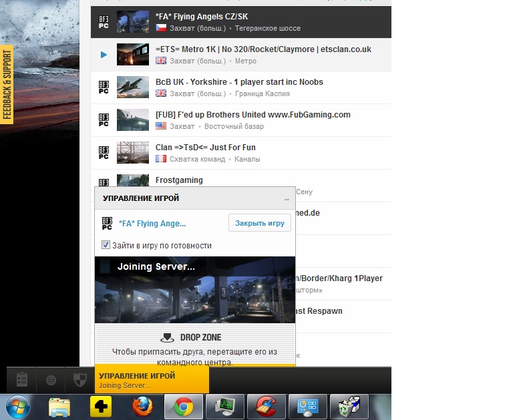This screenshot has height=420, width=513.
Task: Open the globe icon in bottom bar
Action: point(51,380)
